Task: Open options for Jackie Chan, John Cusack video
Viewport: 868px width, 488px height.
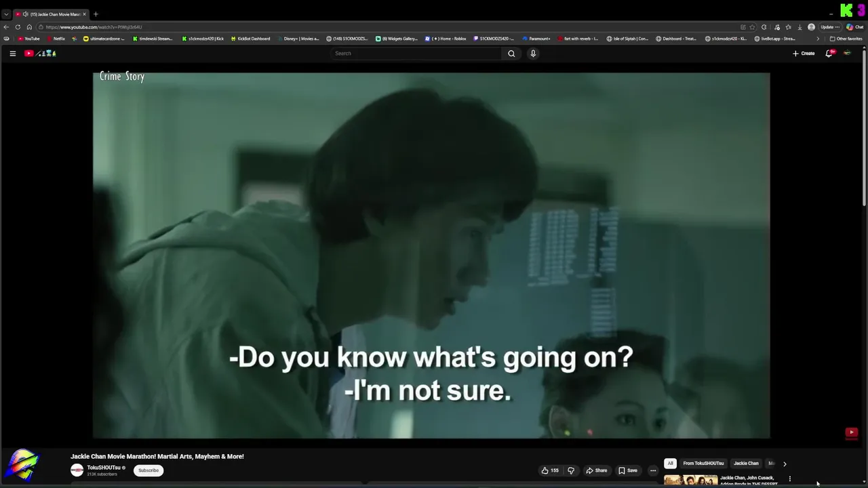Action: tap(789, 479)
